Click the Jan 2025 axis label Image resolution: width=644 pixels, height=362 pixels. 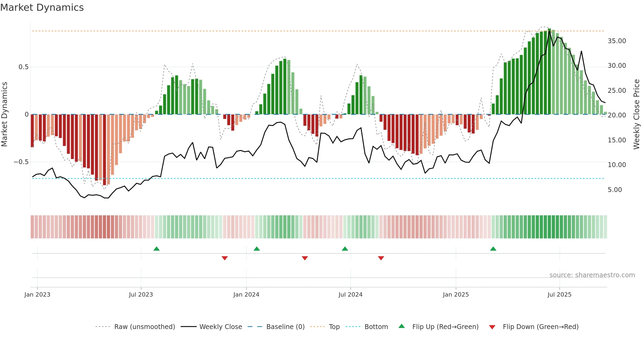tap(456, 294)
